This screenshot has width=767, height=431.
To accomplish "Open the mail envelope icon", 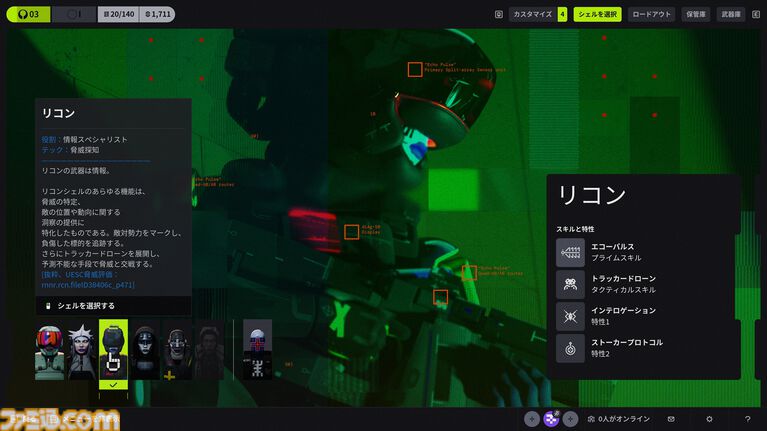I will 671,419.
